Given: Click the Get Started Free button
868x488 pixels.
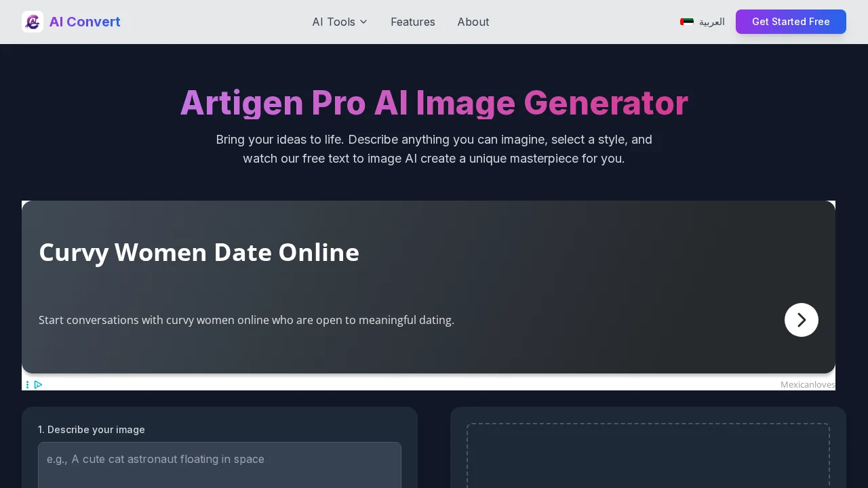Looking at the screenshot, I should (791, 22).
